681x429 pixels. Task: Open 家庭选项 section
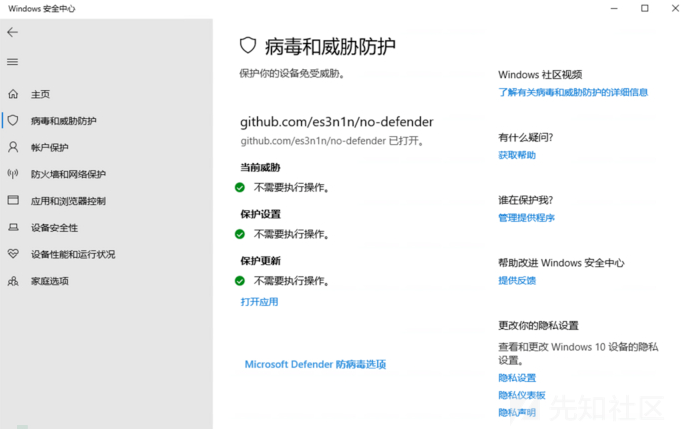[50, 281]
